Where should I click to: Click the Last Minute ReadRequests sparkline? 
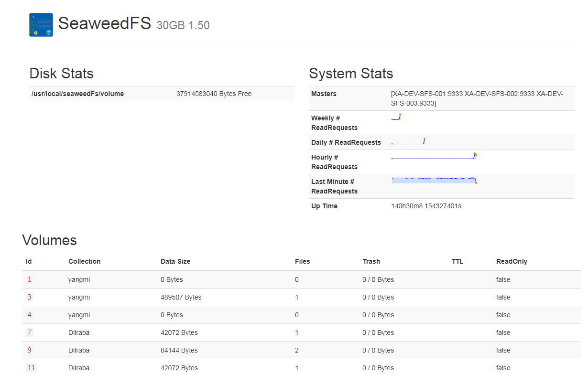434,180
